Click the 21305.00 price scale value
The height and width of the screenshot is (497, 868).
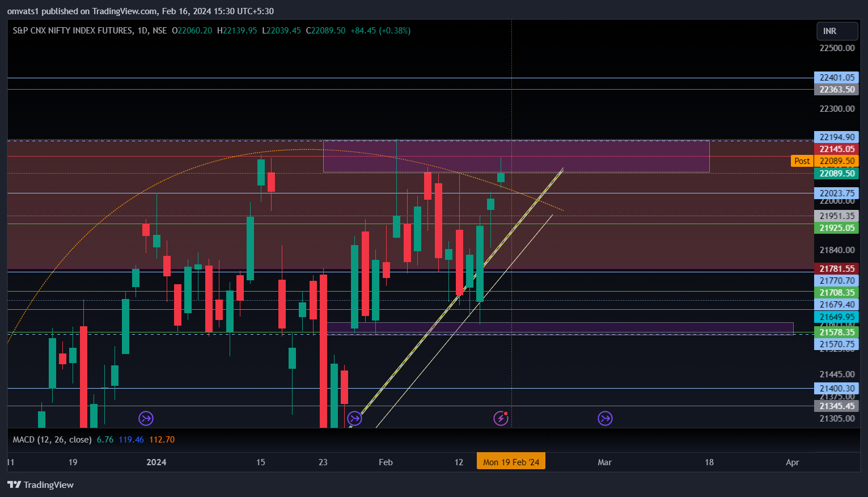837,419
